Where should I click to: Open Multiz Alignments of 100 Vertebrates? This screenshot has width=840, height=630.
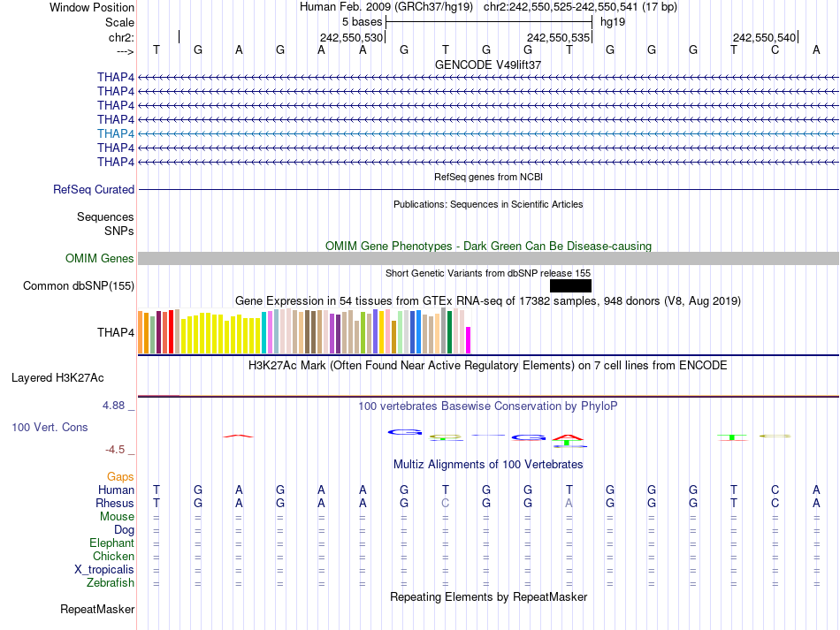[488, 465]
